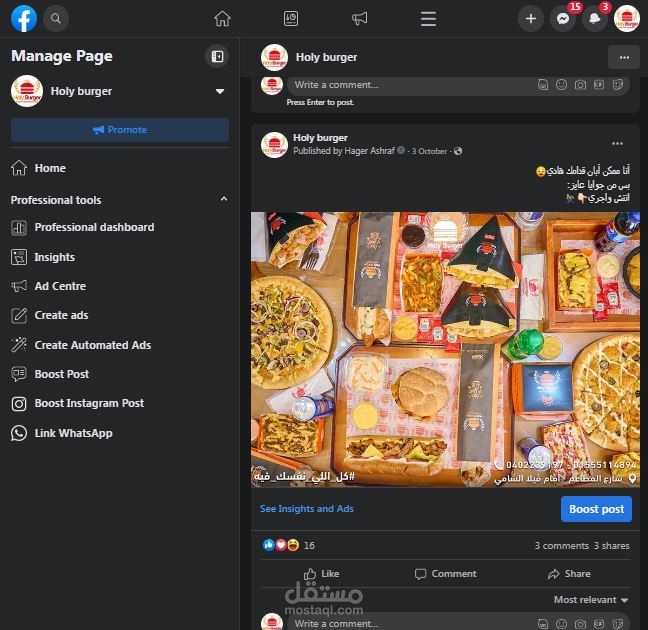This screenshot has height=630, width=648.
Task: Show the 3 shares
Action: tap(612, 546)
